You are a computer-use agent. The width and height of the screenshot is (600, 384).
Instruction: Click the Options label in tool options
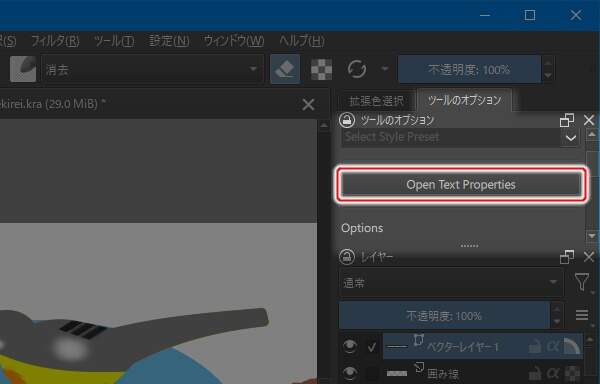click(x=362, y=228)
